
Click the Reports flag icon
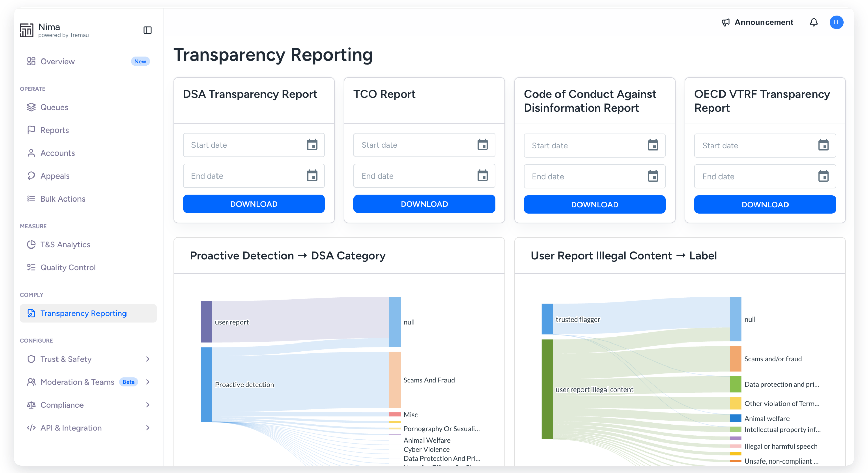tap(31, 130)
